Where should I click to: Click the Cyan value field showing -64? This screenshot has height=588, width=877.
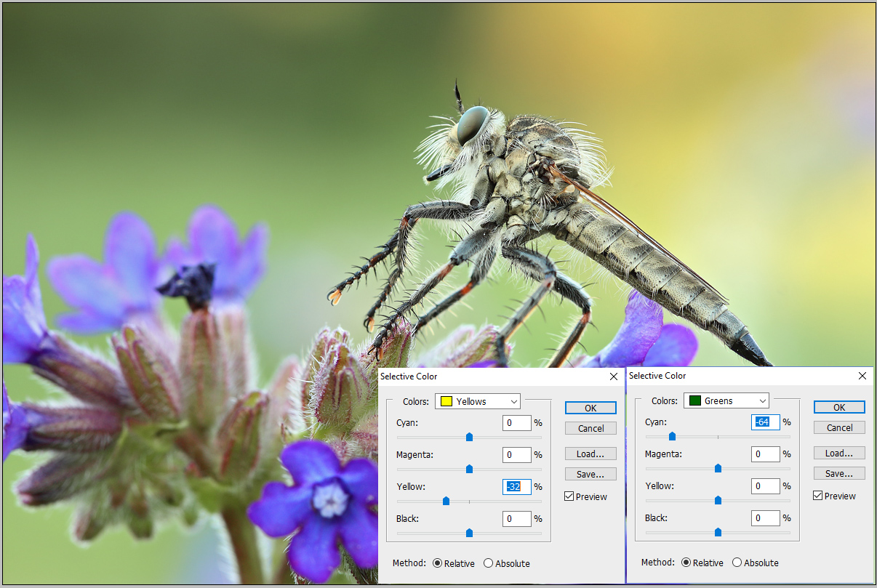(x=765, y=422)
